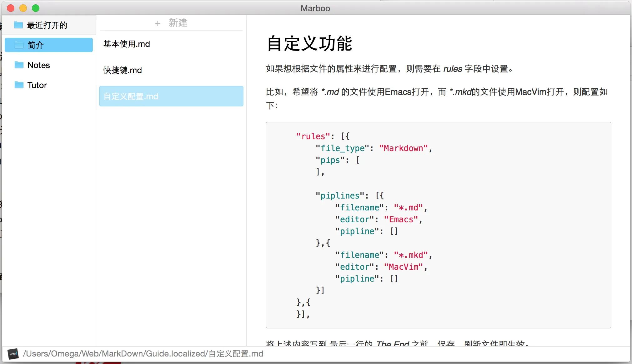Open file 基本使用.md
The width and height of the screenshot is (632, 364).
(127, 44)
